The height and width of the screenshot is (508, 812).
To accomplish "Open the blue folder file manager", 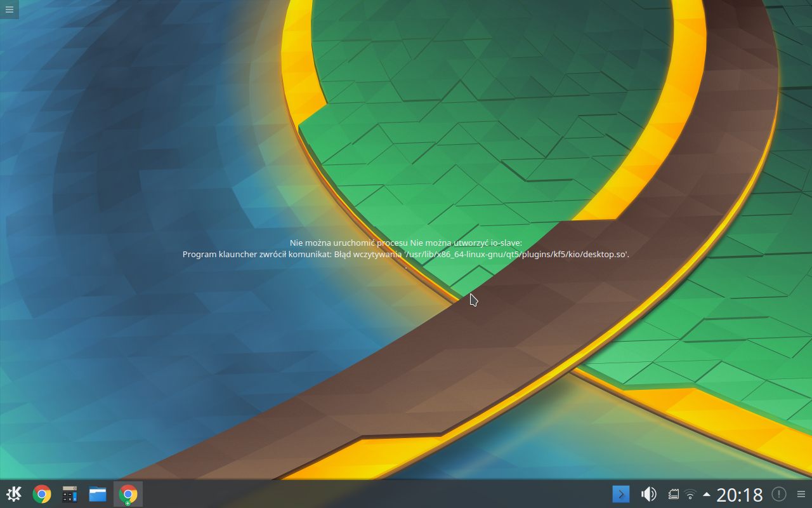I will click(98, 494).
